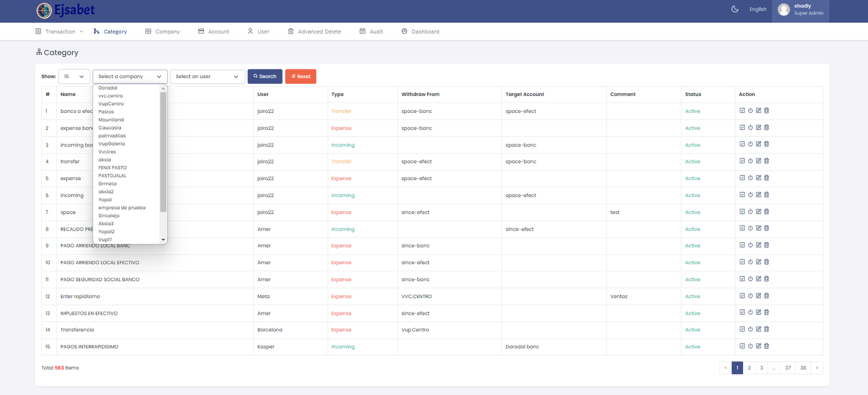Click the trash icon for row 8

click(x=767, y=228)
